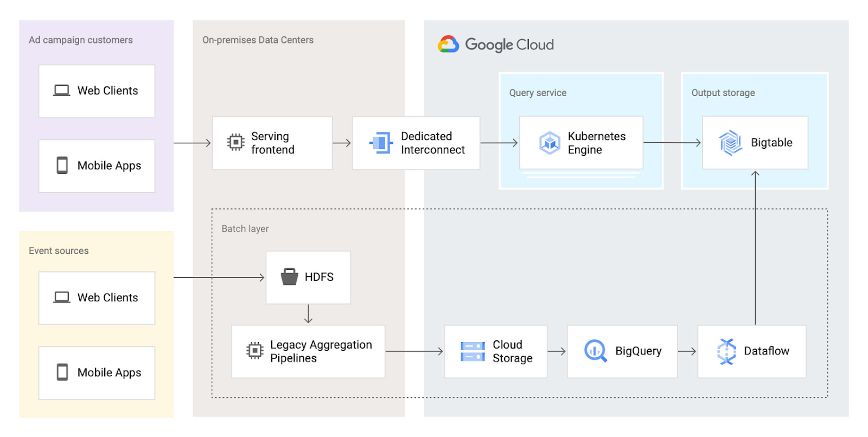Select the arrow between BigQuery and Dataflow

(687, 351)
